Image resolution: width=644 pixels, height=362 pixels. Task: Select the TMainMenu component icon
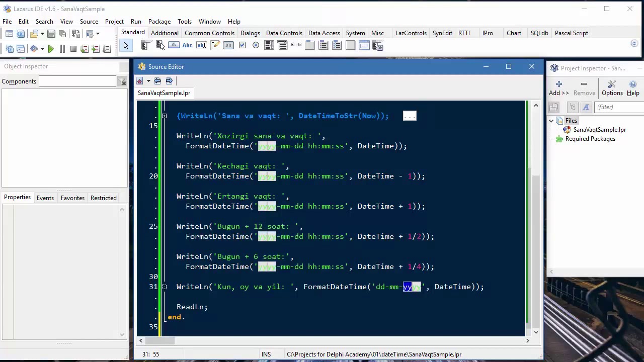pyautogui.click(x=145, y=46)
